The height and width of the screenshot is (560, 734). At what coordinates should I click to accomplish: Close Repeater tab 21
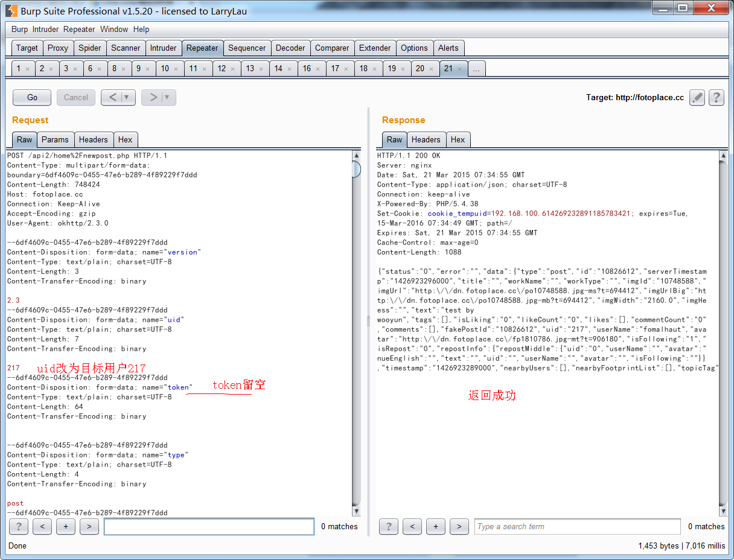(x=459, y=69)
